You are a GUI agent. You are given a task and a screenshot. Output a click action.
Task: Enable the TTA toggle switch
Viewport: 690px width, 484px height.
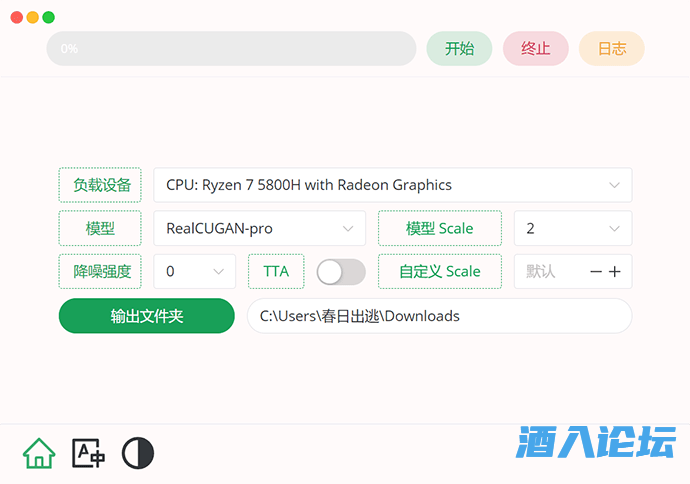coord(340,272)
